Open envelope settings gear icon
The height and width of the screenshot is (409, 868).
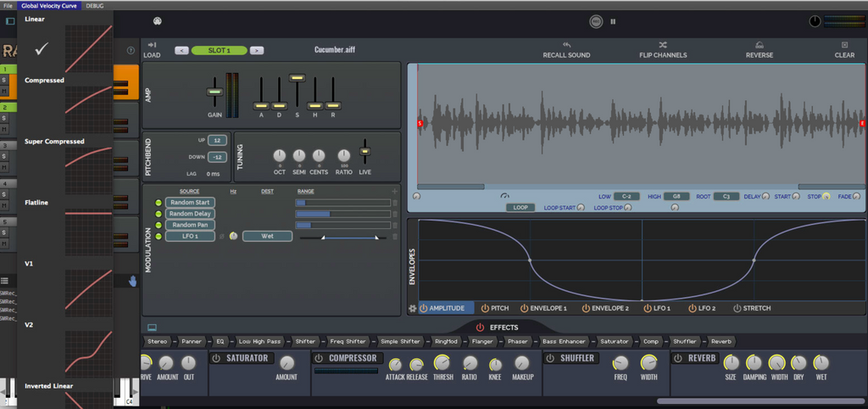[413, 309]
